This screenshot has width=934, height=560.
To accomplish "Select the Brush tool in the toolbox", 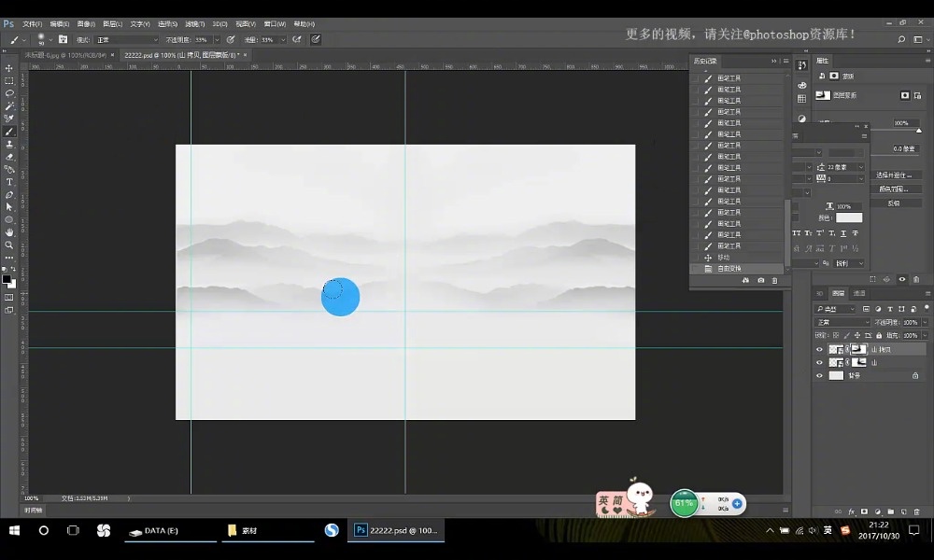I will [9, 132].
